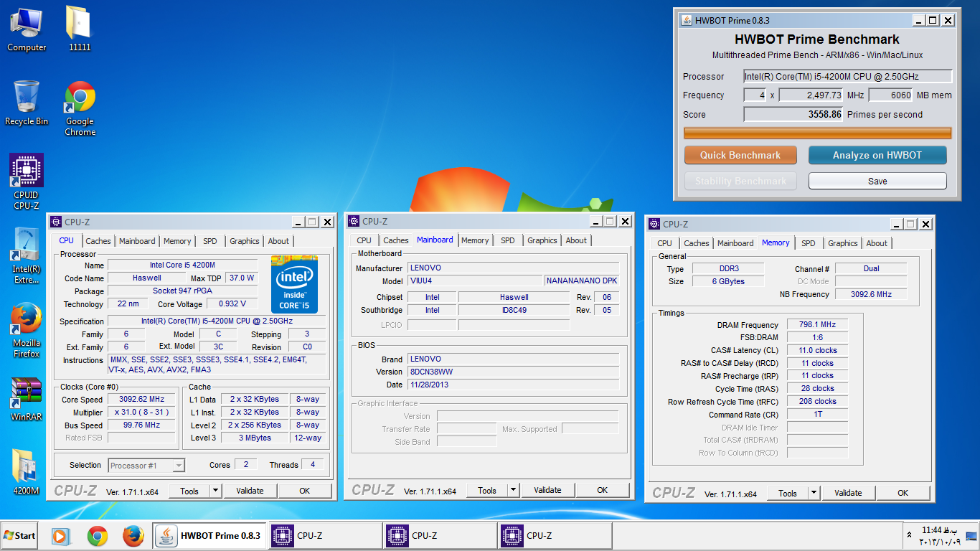Click the Start button

click(x=19, y=536)
